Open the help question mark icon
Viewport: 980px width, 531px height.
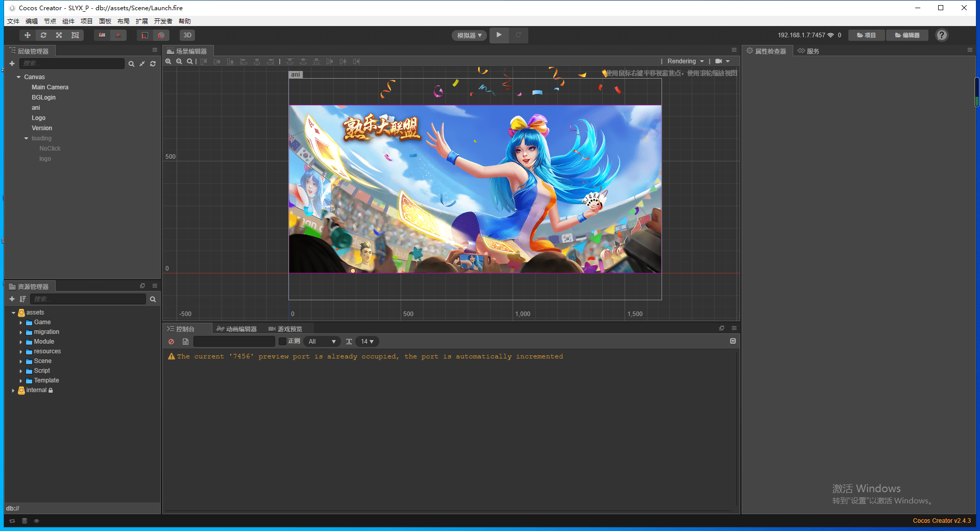point(942,35)
